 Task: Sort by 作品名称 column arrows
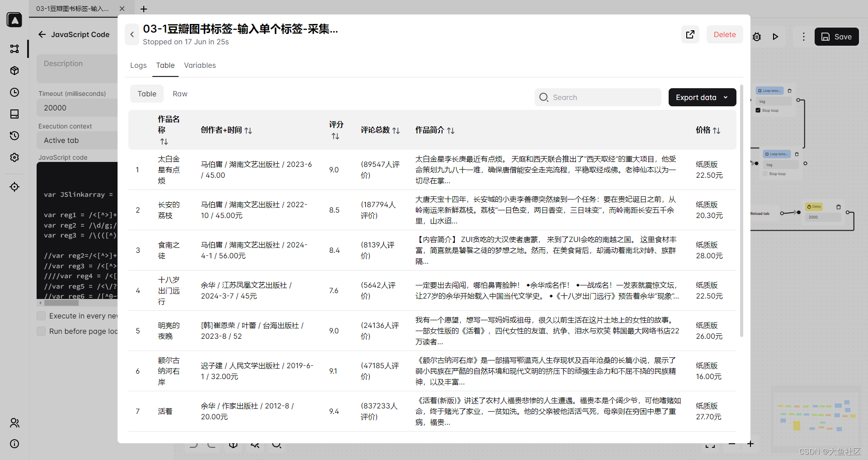pyautogui.click(x=164, y=142)
